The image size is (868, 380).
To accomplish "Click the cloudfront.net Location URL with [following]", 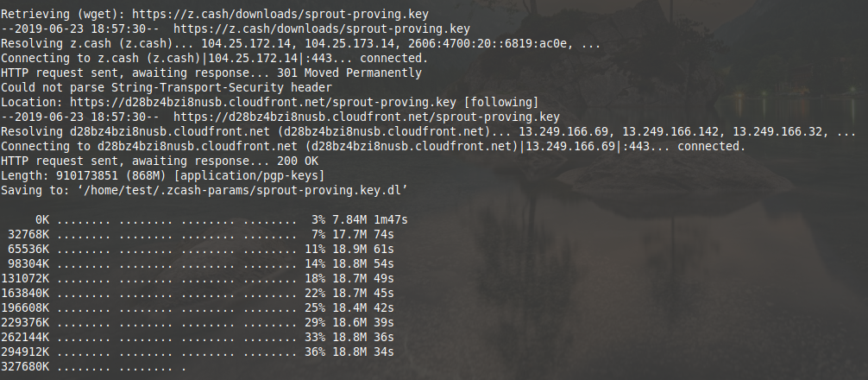I will (x=262, y=103).
